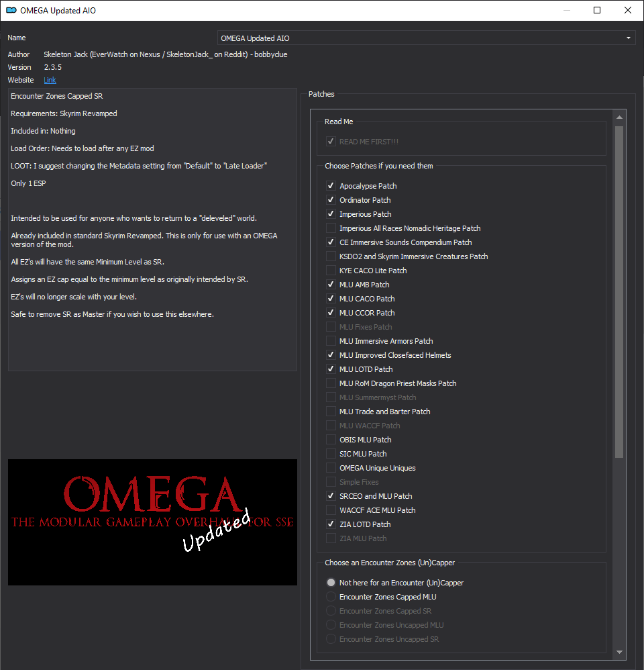Check the WACCF ACE MLU Patch box
This screenshot has height=670, width=644.
point(331,510)
